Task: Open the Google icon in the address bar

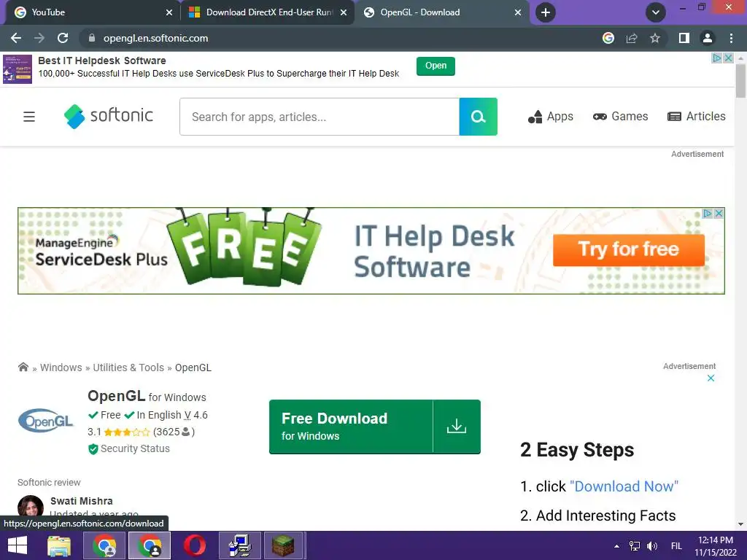Action: pos(608,38)
